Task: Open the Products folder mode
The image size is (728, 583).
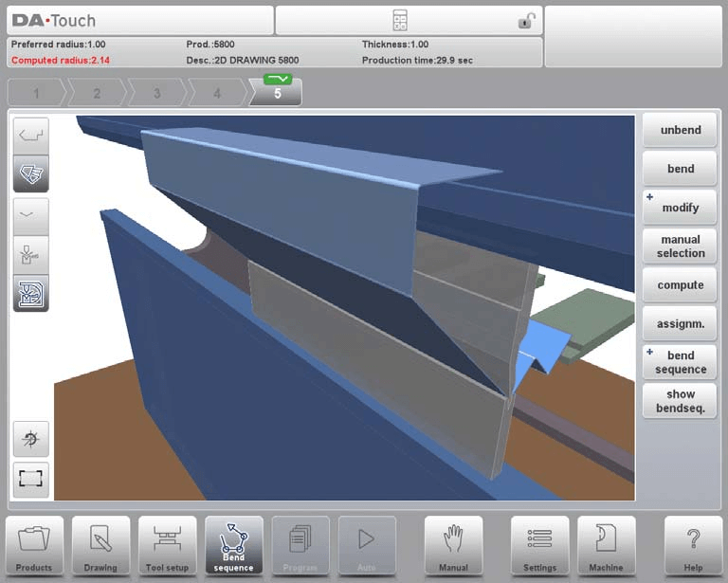Action: click(x=34, y=546)
